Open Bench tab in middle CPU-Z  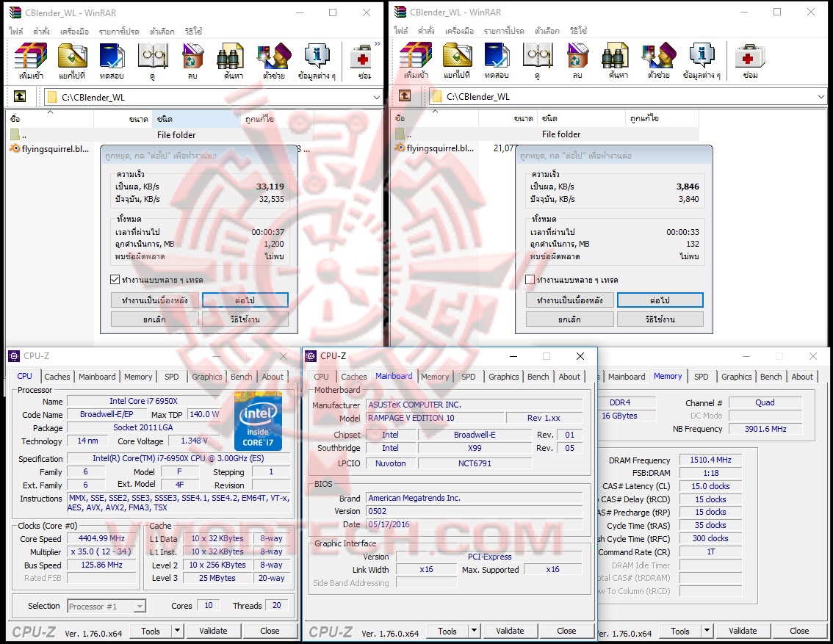538,377
